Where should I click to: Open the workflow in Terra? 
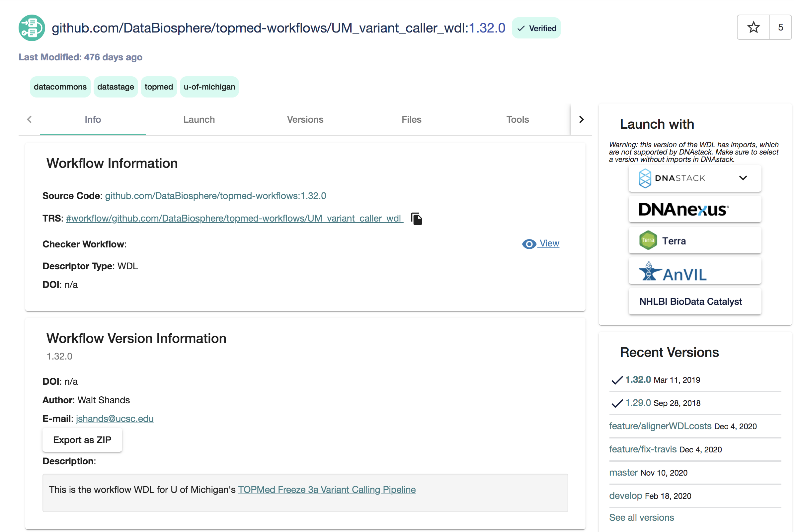pos(695,240)
